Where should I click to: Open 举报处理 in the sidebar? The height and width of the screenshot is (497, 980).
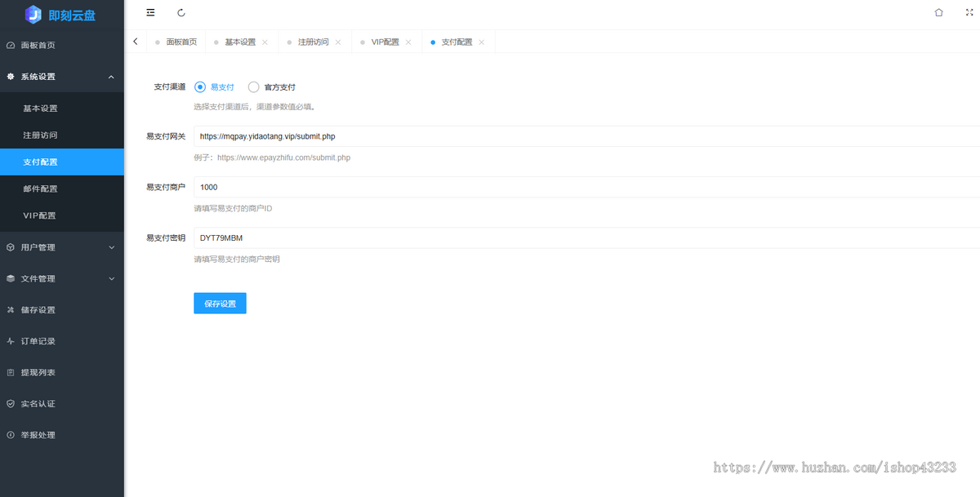click(62, 435)
